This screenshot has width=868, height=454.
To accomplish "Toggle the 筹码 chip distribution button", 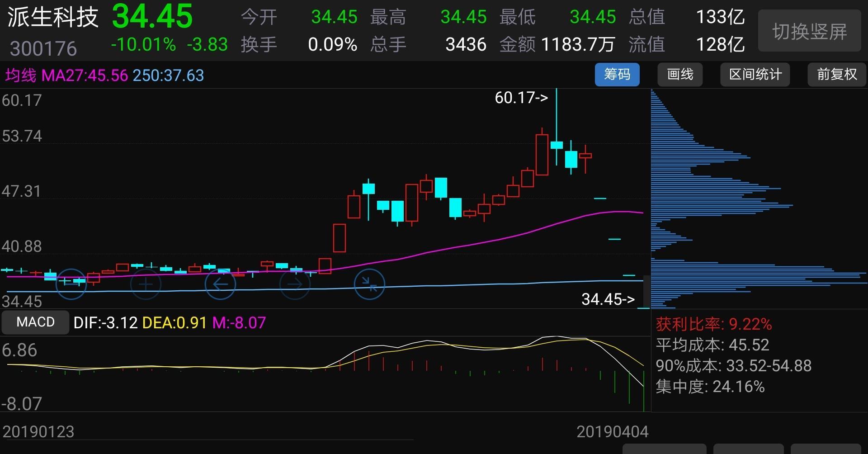I will point(617,75).
